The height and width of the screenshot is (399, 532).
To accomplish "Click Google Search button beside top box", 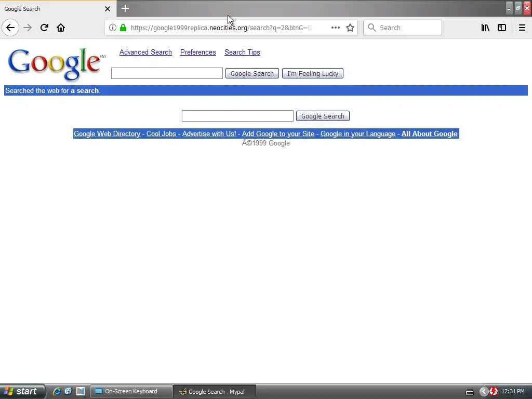I will (x=252, y=73).
